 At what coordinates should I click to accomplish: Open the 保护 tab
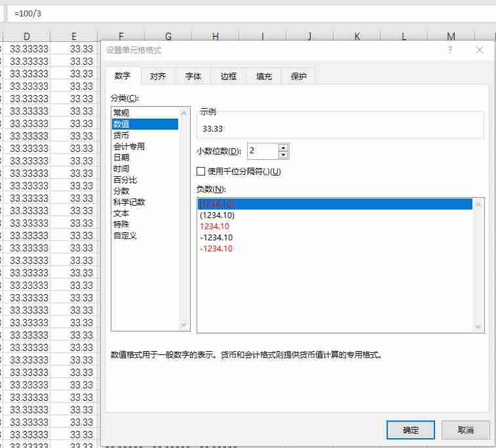click(298, 76)
